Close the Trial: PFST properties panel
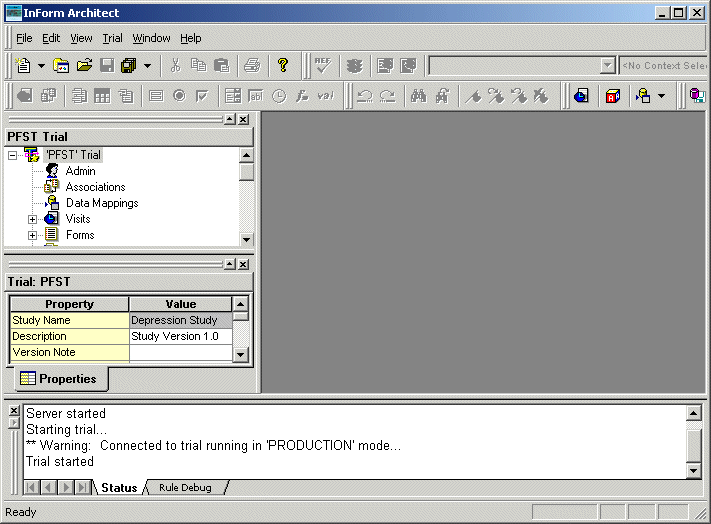 click(x=243, y=264)
